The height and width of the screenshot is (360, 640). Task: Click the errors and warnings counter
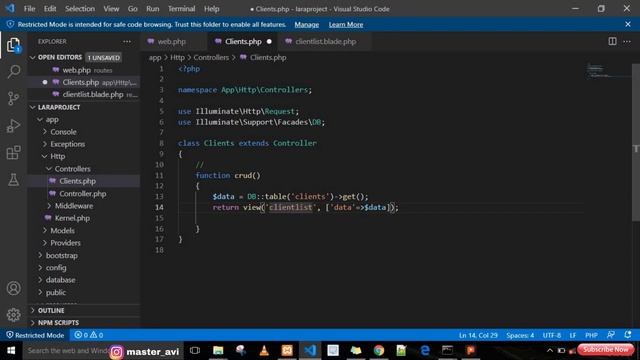(89, 335)
